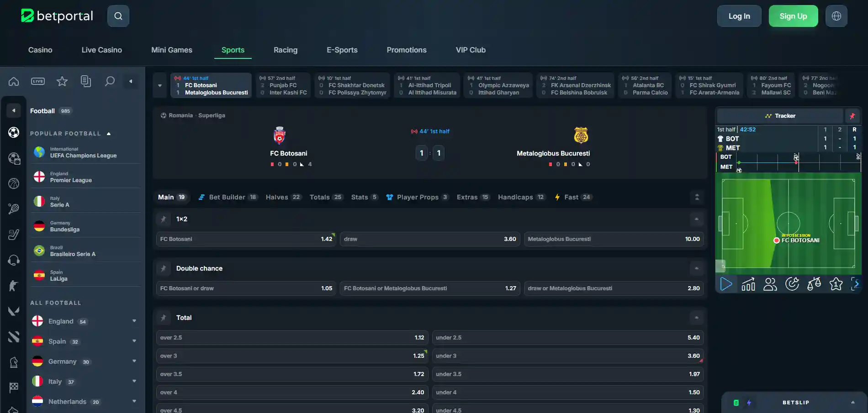This screenshot has height=413, width=868.
Task: Select the football sport icon in the sidebar
Action: pyautogui.click(x=14, y=132)
